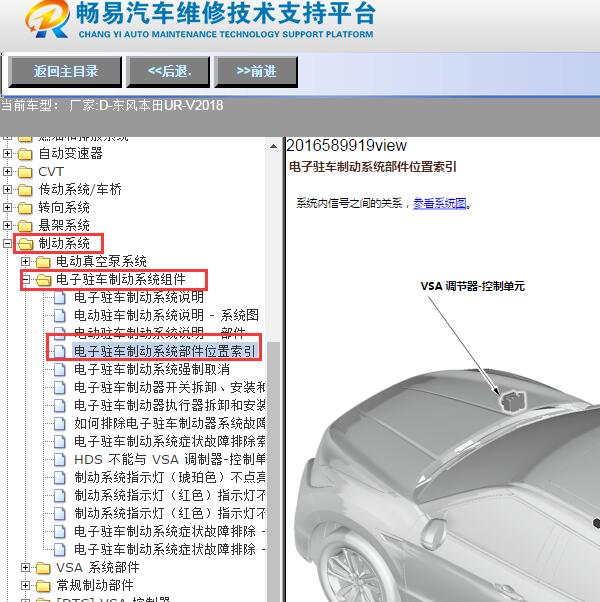
Task: Open HDS 不能与 VSA 调制器 page
Action: 169,460
